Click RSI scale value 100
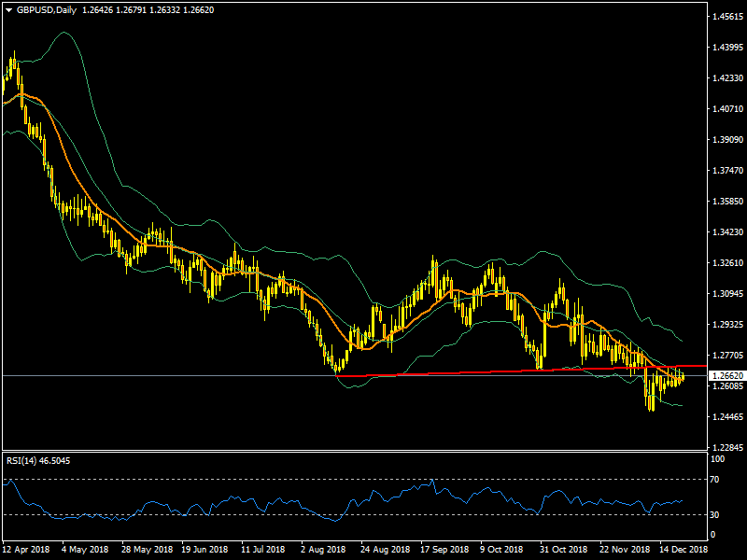The height and width of the screenshot is (560, 747). point(718,460)
